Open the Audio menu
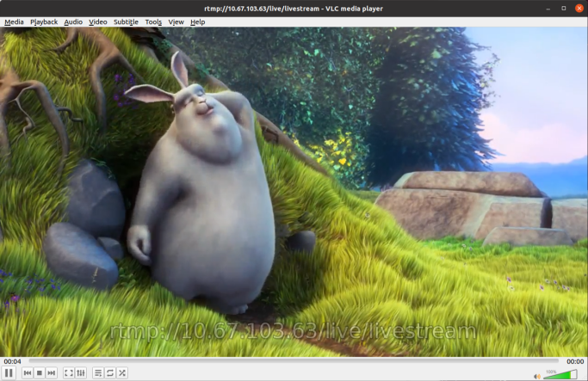This screenshot has height=381, width=588. [x=73, y=22]
